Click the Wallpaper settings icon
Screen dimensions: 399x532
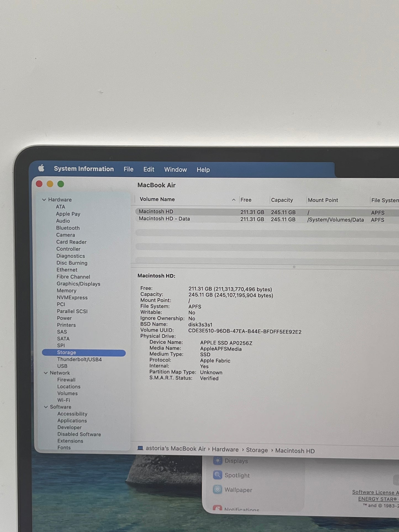coord(218,489)
